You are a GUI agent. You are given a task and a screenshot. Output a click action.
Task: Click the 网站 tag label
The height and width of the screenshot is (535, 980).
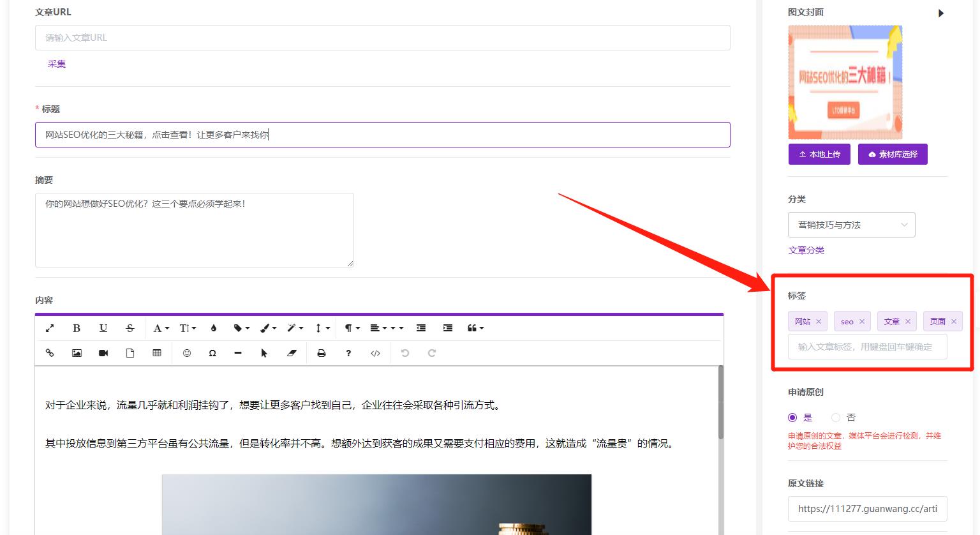[802, 321]
